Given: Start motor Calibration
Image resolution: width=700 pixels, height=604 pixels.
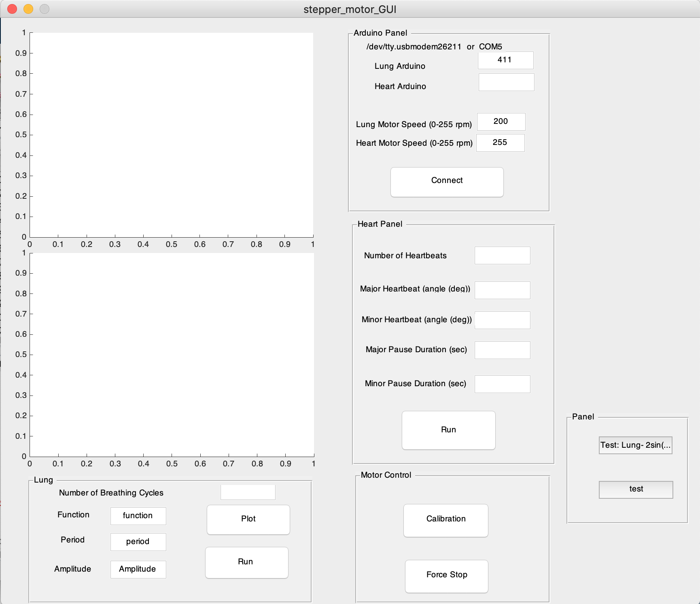Looking at the screenshot, I should pos(445,520).
